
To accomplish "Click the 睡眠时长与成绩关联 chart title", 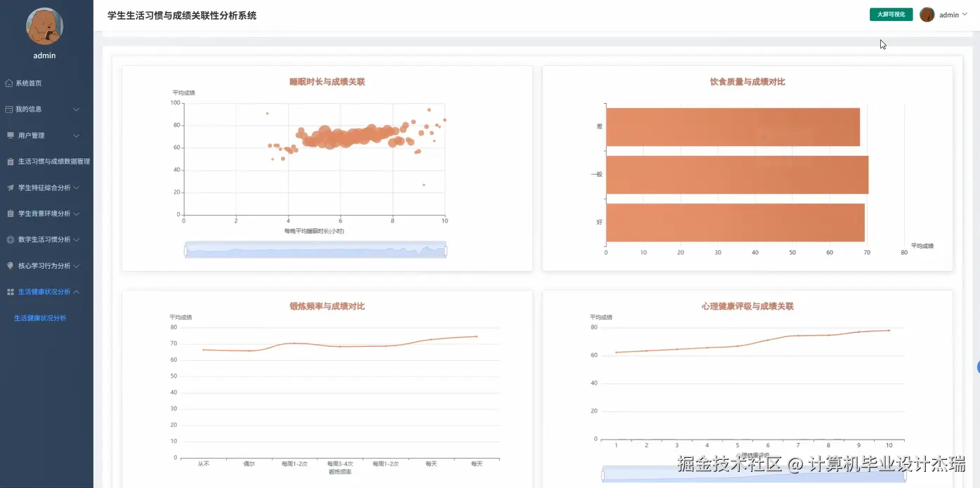I will pos(327,82).
